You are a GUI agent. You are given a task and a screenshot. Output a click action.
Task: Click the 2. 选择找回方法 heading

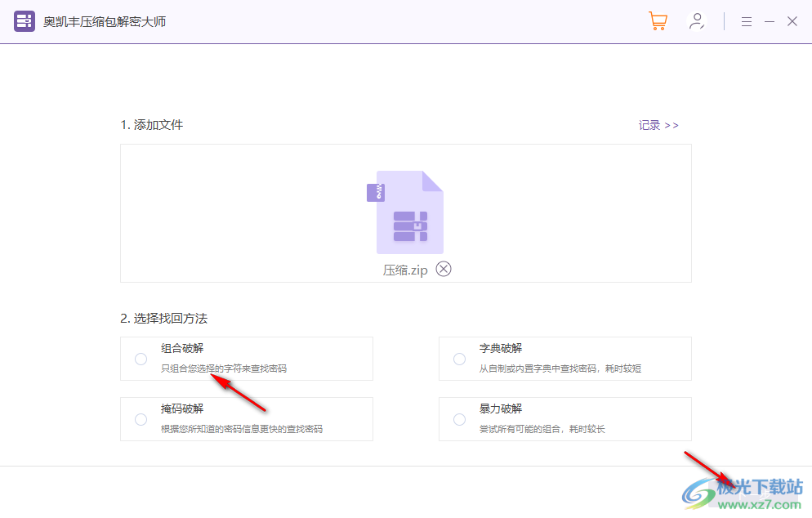[163, 319]
